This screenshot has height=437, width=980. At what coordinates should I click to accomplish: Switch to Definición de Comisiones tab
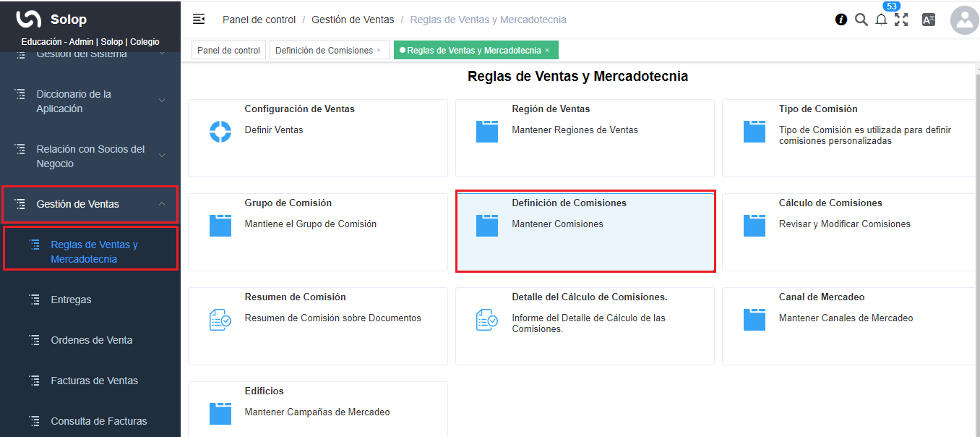[324, 51]
